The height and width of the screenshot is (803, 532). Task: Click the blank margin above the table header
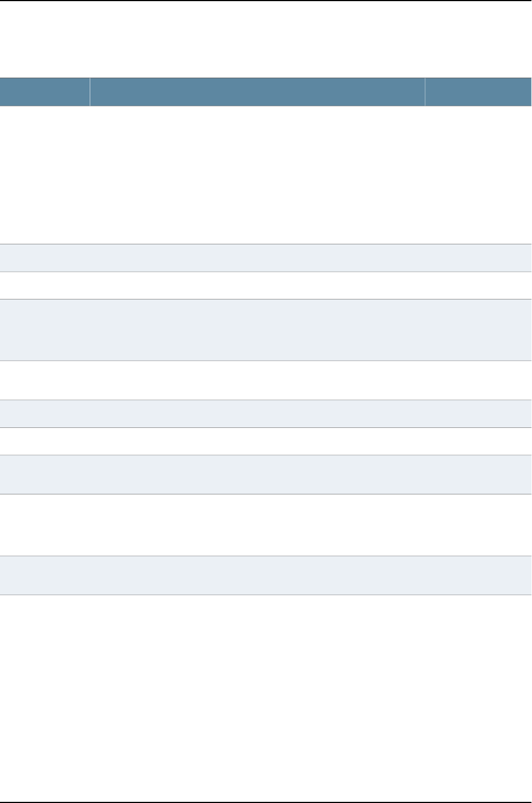tap(266, 40)
